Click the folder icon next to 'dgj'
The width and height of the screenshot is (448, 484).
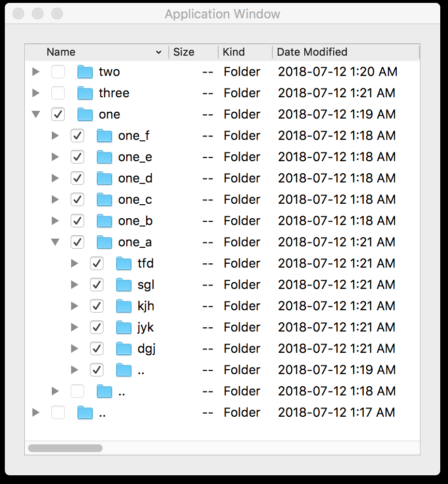(x=124, y=348)
